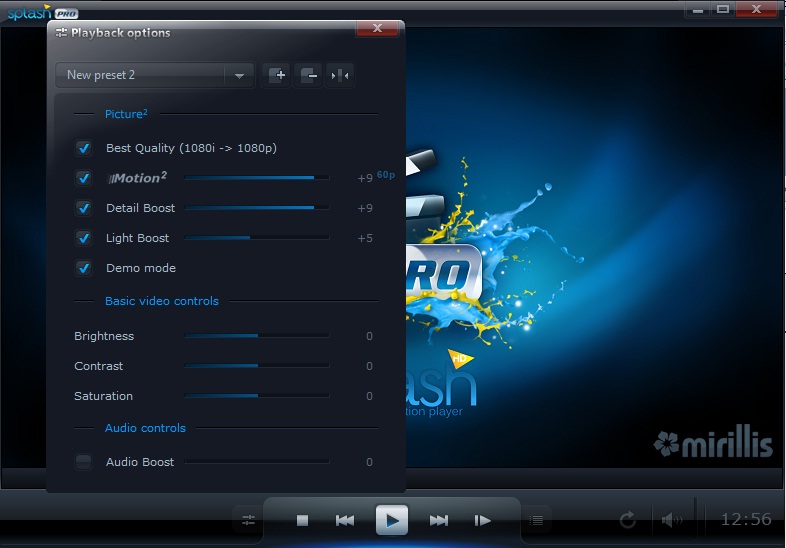The width and height of the screenshot is (786, 548).
Task: Click the Saturation slider track
Action: coord(257,396)
